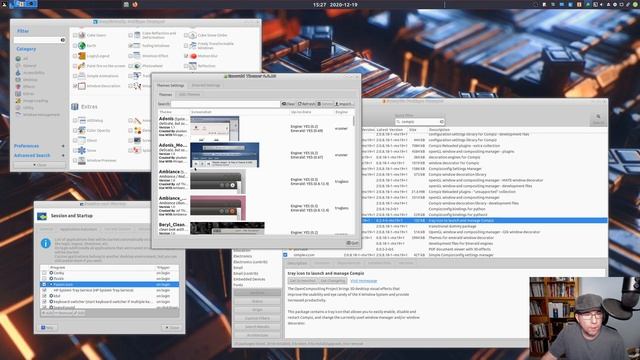
Task: Enable the Cube Gears checkbox
Action: pyautogui.click(x=75, y=36)
